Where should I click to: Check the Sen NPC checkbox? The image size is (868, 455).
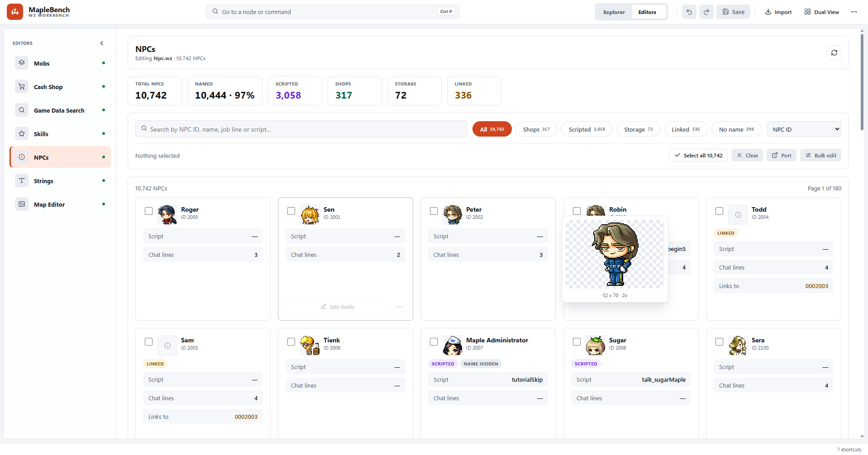pos(291,211)
